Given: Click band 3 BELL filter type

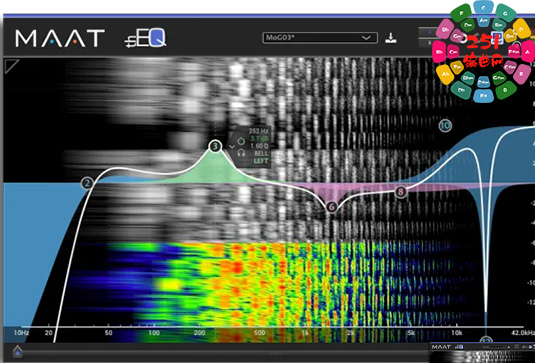Looking at the screenshot, I should pyautogui.click(x=261, y=154).
